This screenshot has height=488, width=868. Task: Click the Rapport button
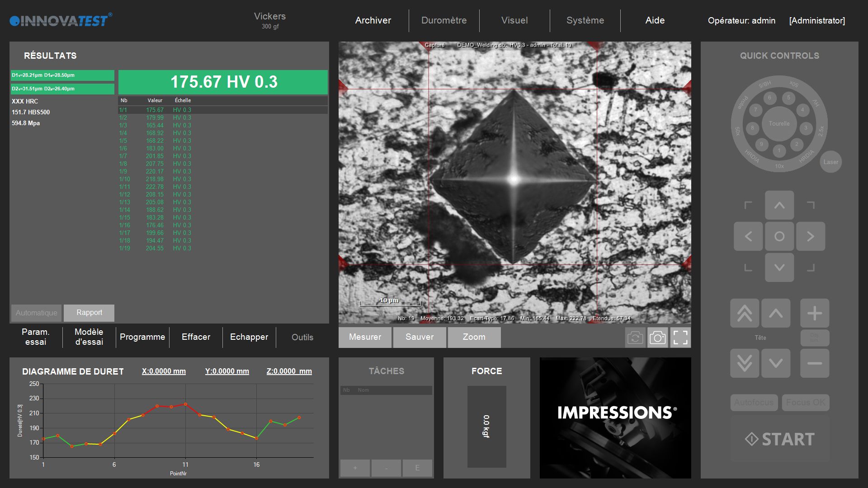89,313
